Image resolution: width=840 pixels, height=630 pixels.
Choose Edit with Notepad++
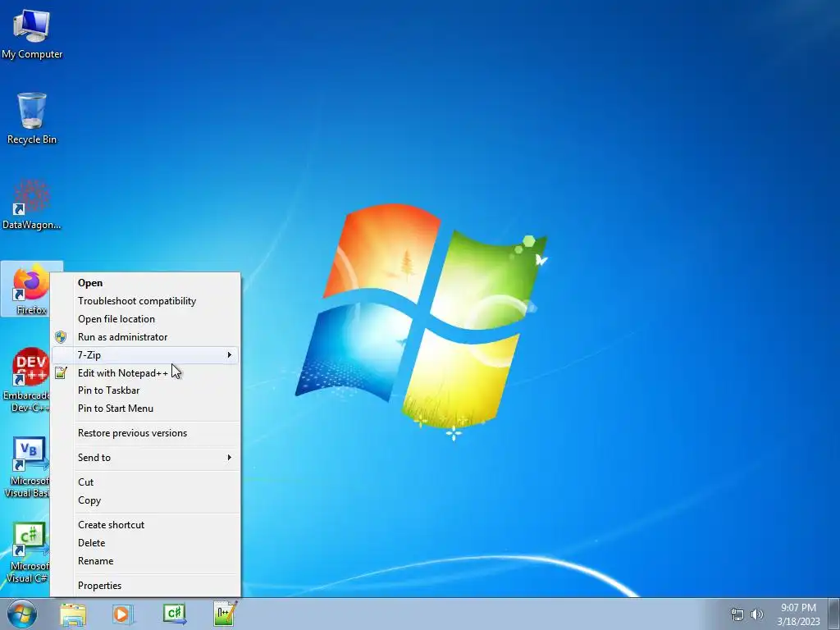[146, 373]
